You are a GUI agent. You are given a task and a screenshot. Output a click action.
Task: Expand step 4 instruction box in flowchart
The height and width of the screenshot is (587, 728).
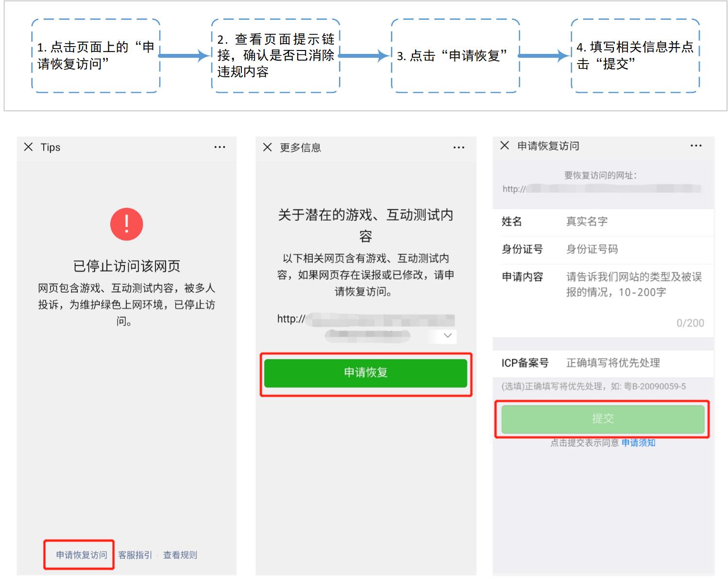coord(635,56)
